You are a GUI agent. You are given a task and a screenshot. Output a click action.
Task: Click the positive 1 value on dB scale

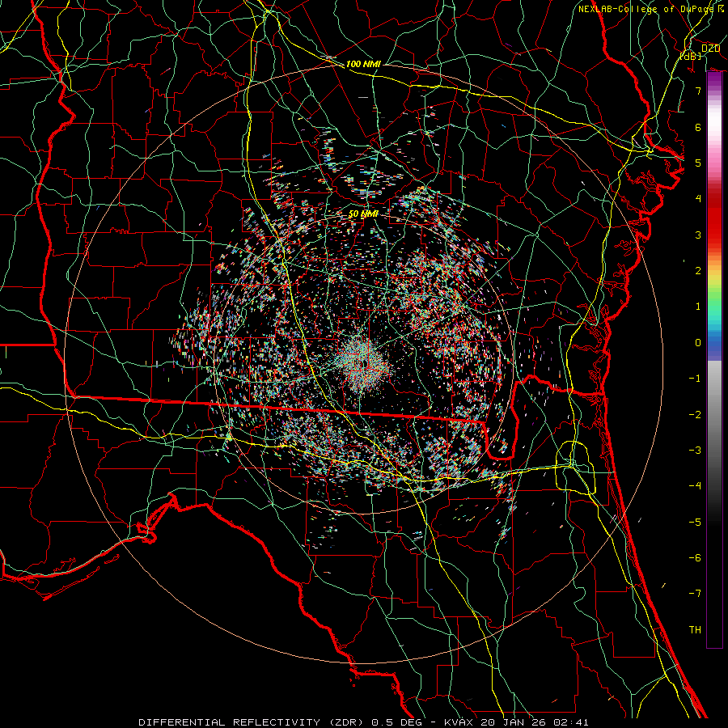pyautogui.click(x=698, y=307)
